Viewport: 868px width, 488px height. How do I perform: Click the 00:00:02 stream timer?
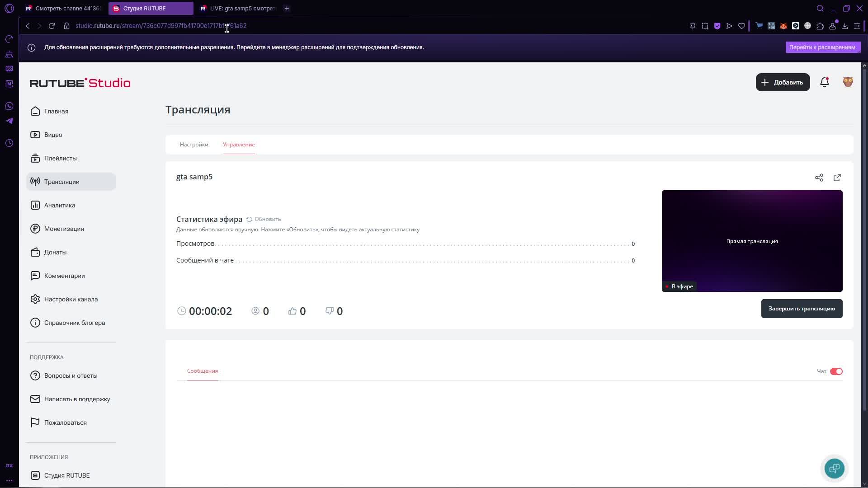tap(205, 311)
